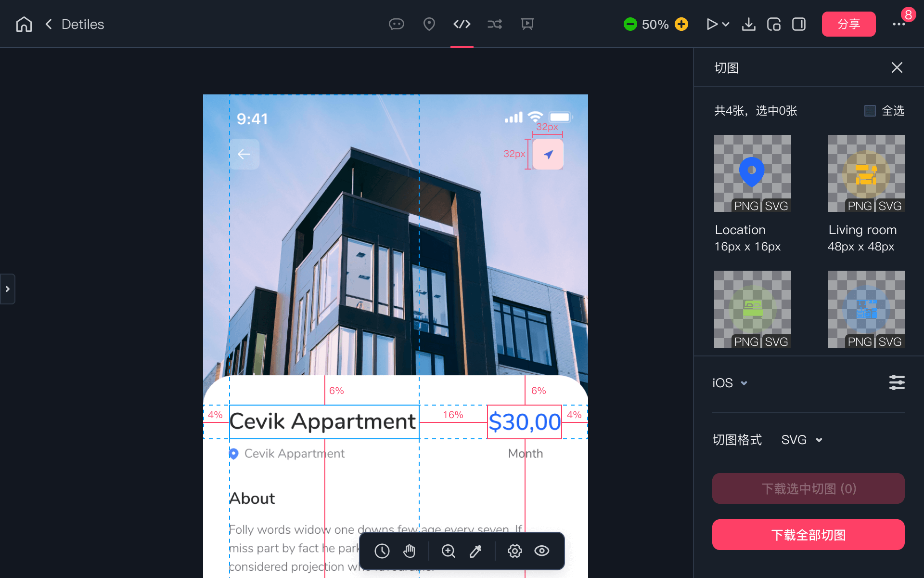The image size is (924, 578).
Task: Open the iOS platform dropdown
Action: 730,383
